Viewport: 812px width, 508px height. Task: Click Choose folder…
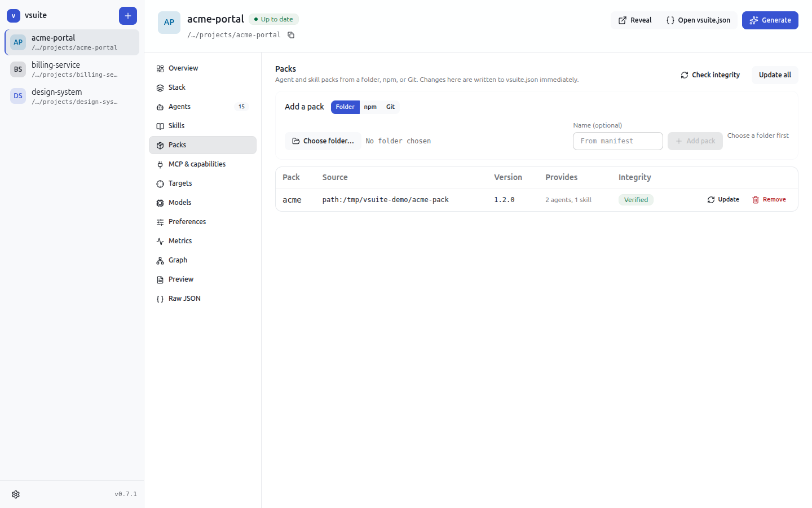tap(323, 141)
